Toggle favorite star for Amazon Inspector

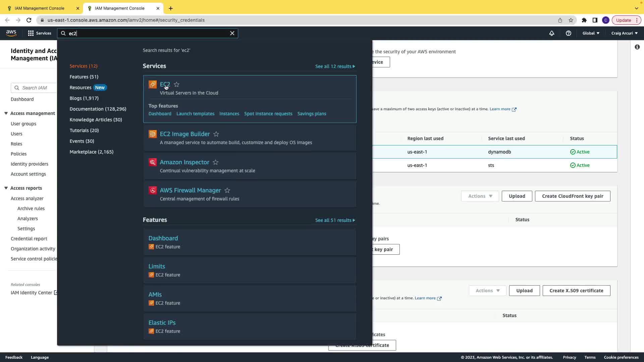216,162
